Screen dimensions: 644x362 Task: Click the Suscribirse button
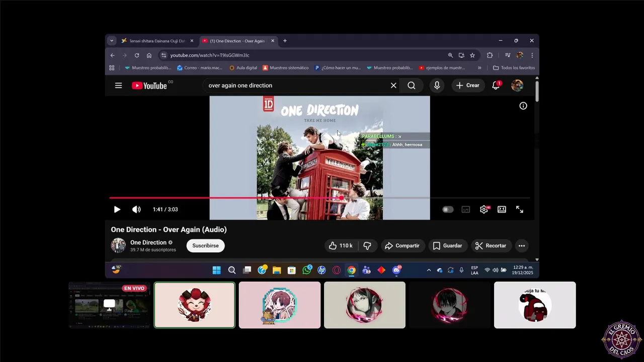205,245
